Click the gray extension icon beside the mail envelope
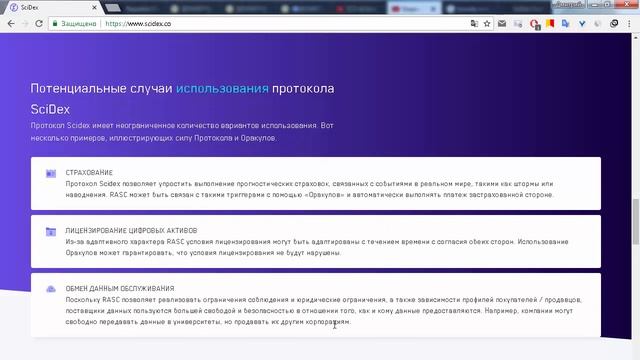640x360 pixels. pyautogui.click(x=518, y=24)
